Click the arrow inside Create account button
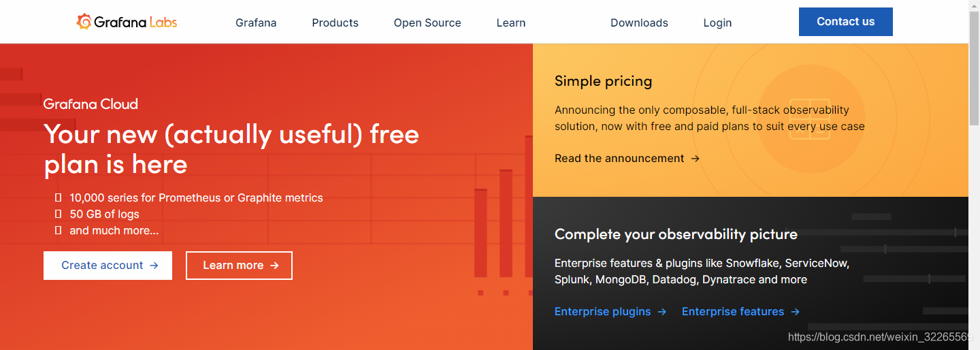This screenshot has height=350, width=980. [x=154, y=266]
